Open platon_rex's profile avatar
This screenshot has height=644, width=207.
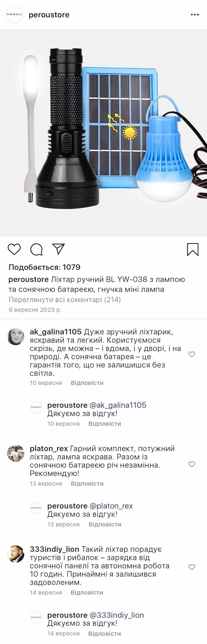pyautogui.click(x=16, y=453)
